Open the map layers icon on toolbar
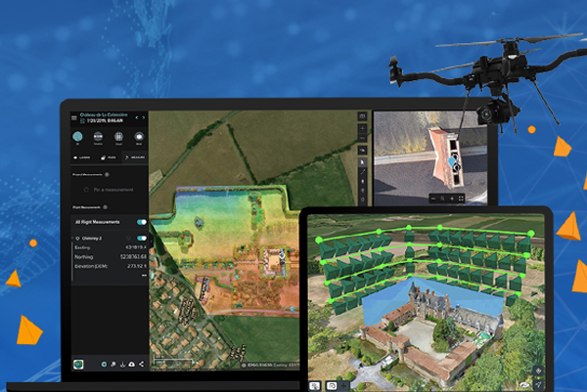The width and height of the screenshot is (587, 392). click(x=362, y=115)
